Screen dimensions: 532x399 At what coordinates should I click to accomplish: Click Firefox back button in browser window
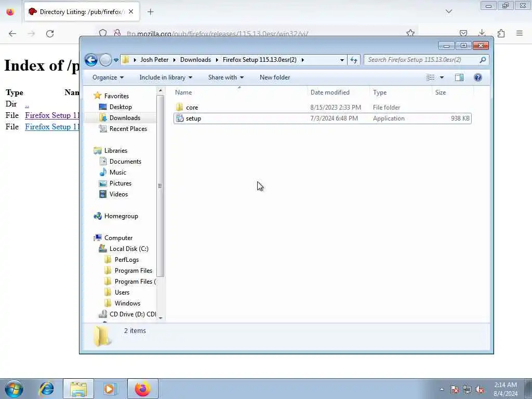point(12,34)
